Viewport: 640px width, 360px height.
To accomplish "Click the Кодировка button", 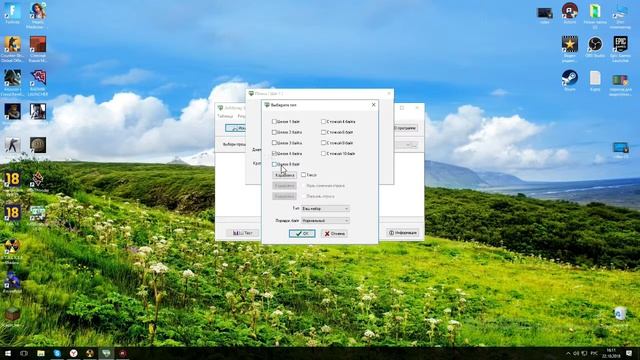I will coord(284,175).
